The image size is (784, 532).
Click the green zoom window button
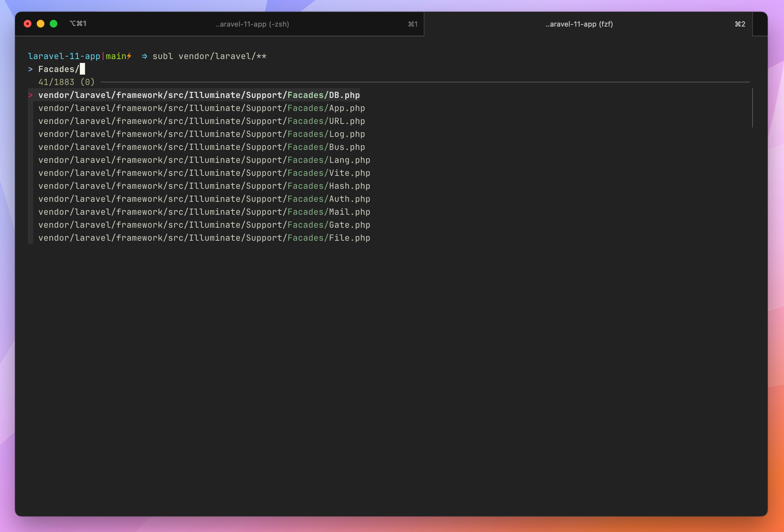pos(54,24)
